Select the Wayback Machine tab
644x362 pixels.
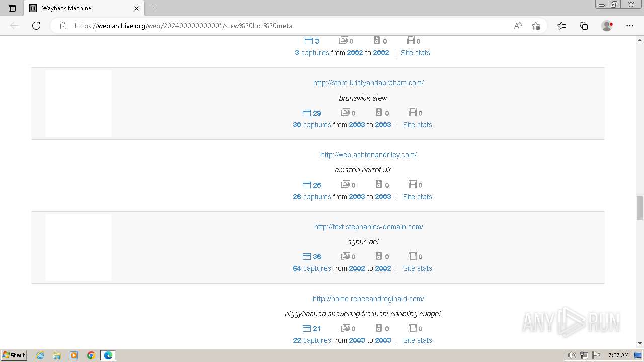point(85,8)
